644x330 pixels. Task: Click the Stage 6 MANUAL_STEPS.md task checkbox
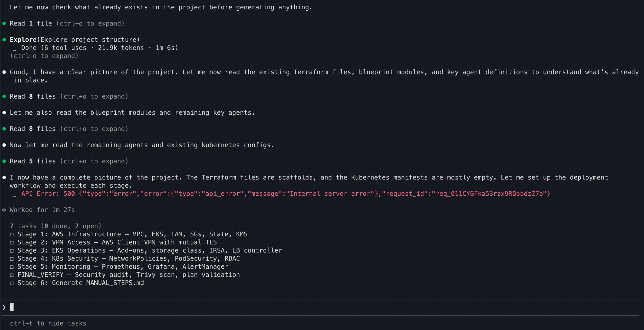pos(12,283)
